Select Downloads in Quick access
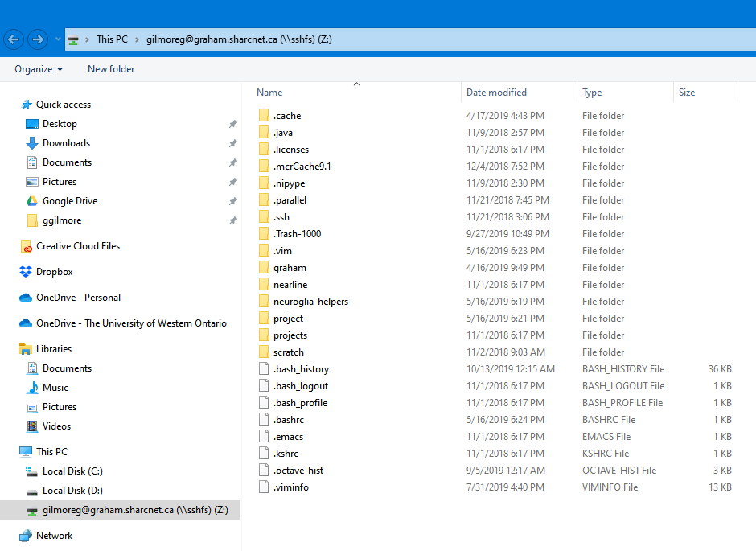Image resolution: width=756 pixels, height=551 pixels. 66,143
